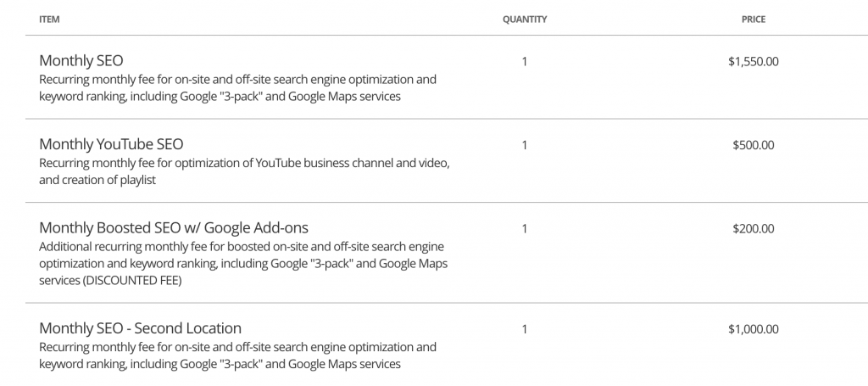The width and height of the screenshot is (868, 386).
Task: Click the $500.00 price value
Action: 753,145
